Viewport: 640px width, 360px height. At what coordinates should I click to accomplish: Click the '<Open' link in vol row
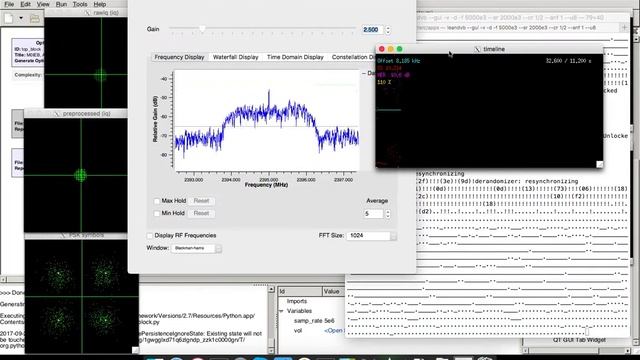333,331
